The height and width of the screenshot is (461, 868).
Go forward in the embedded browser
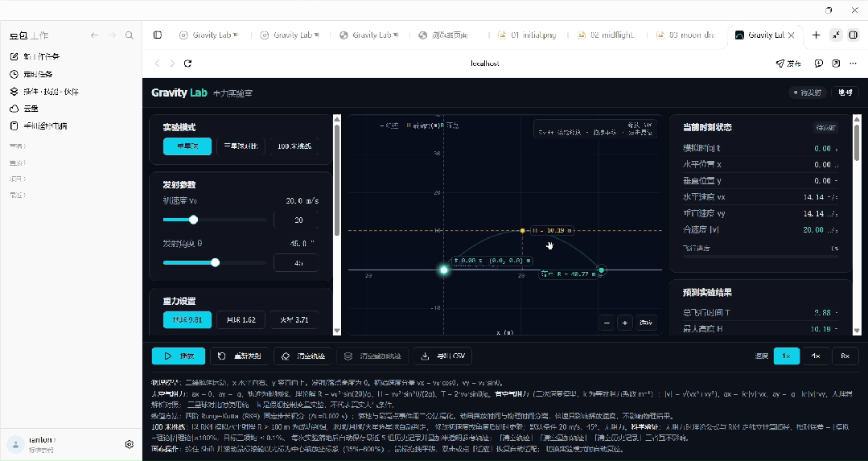[x=172, y=64]
